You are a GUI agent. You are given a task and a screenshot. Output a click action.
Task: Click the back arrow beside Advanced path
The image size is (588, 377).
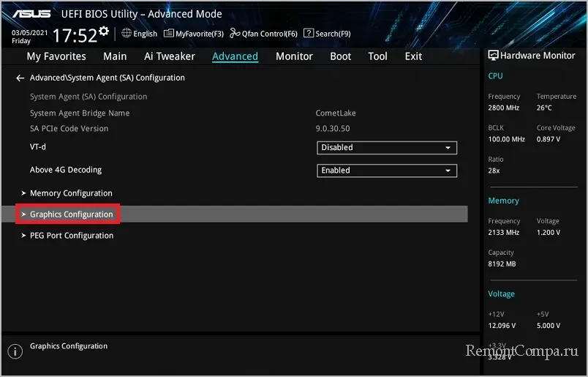point(20,78)
